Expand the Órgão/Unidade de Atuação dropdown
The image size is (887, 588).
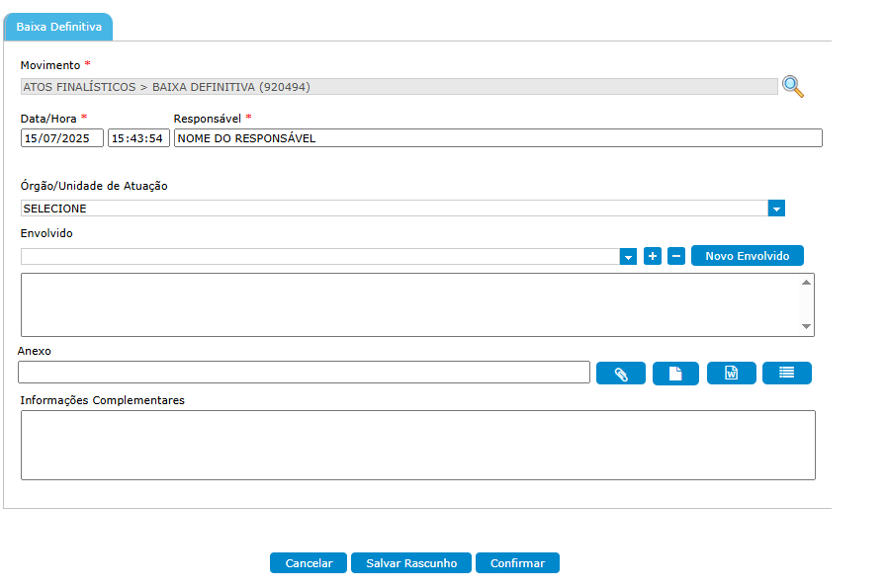(776, 209)
